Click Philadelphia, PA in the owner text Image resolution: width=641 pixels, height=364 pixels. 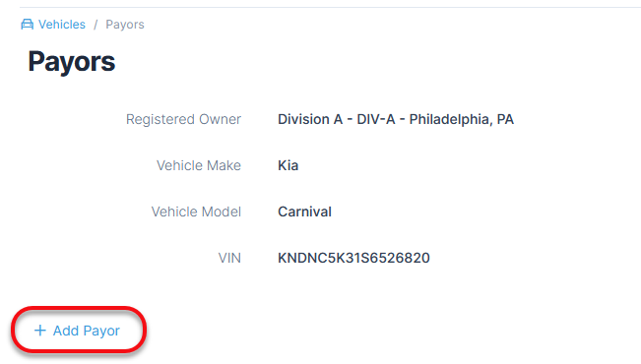(462, 119)
